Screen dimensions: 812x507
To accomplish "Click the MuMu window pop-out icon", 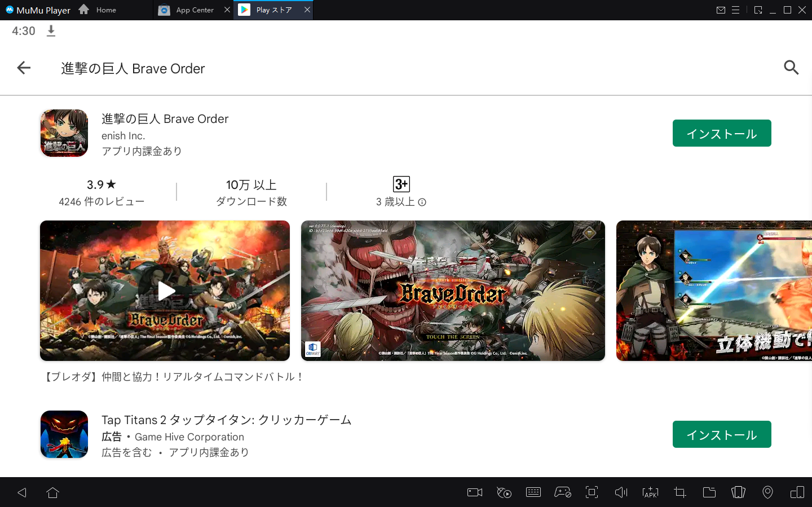I will [x=758, y=10].
